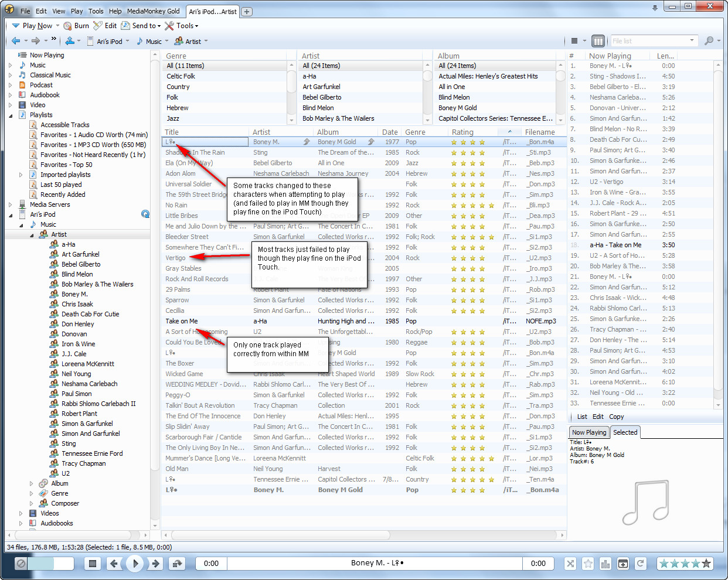This screenshot has height=580, width=728.
Task: Toggle shuffle icon in player bar
Action: [570, 564]
